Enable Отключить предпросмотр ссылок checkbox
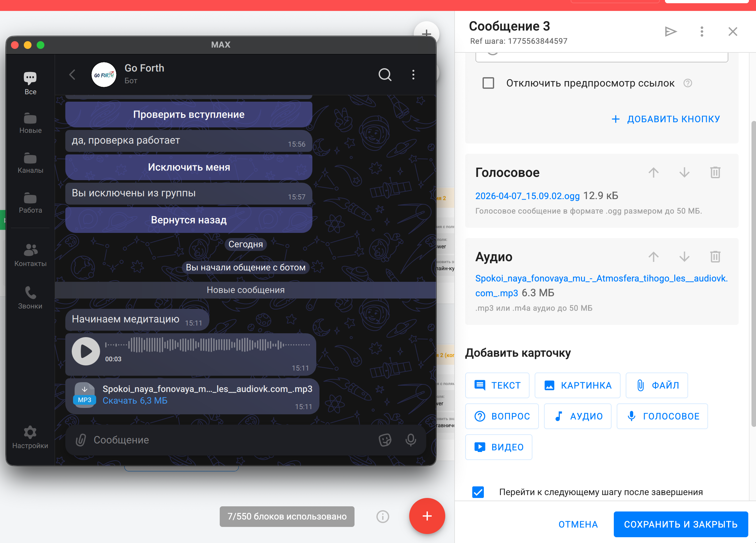Viewport: 756px width, 543px height. point(488,83)
